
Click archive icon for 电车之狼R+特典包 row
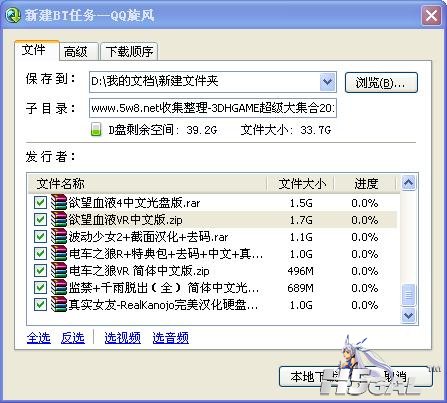pyautogui.click(x=59, y=253)
